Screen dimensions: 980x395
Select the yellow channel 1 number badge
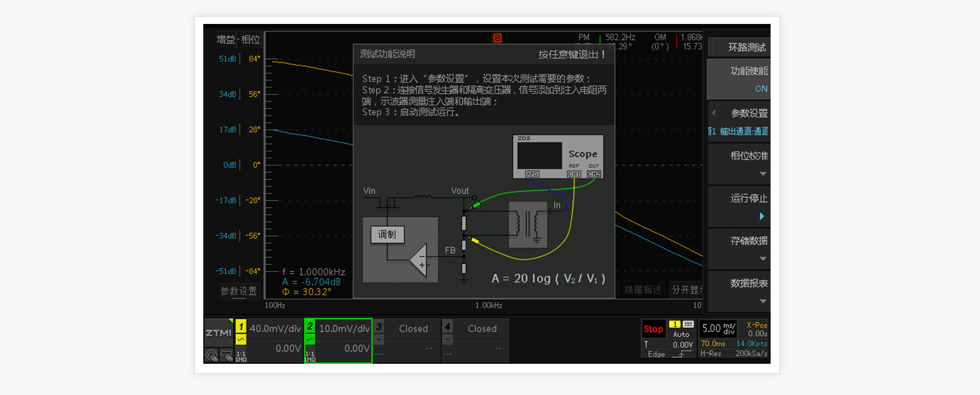pos(241,327)
